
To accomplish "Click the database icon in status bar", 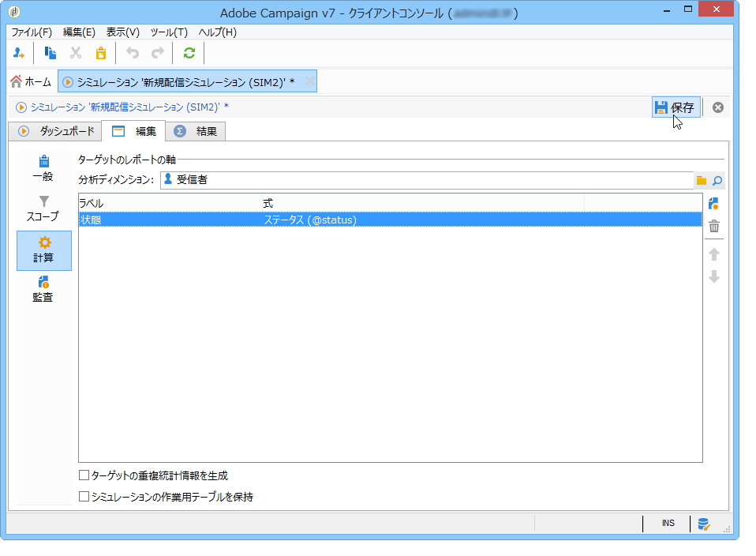I will pos(704,524).
